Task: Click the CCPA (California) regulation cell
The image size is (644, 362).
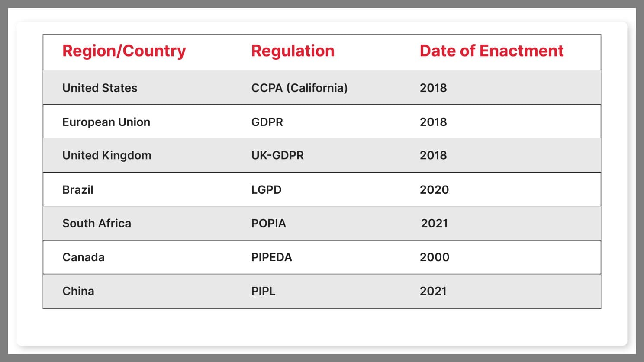Action: 299,88
